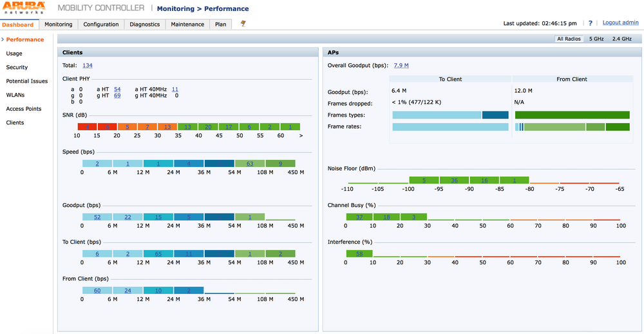
Task: Click the 12.0 M From Client goodput value
Action: [x=522, y=90]
